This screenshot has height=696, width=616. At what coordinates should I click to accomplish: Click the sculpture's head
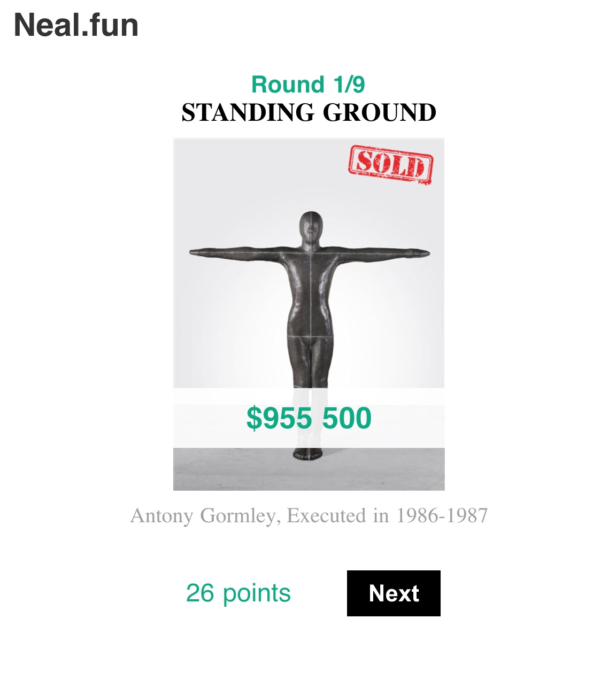pyautogui.click(x=310, y=226)
